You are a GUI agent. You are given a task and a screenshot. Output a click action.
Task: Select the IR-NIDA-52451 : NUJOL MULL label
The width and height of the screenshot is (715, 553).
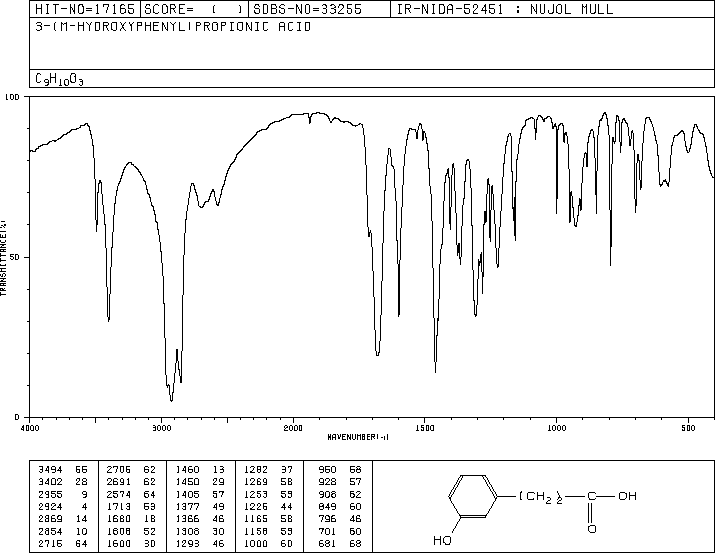[505, 9]
